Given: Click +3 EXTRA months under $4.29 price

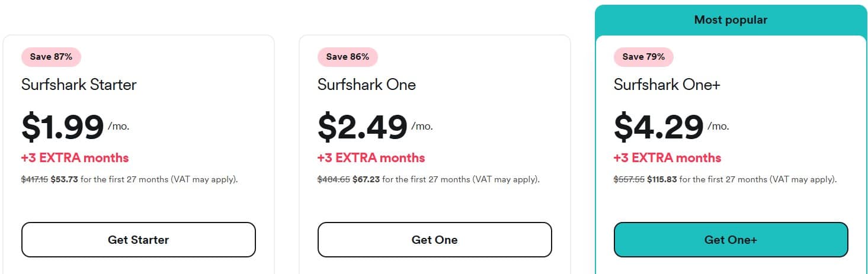Looking at the screenshot, I should point(668,158).
